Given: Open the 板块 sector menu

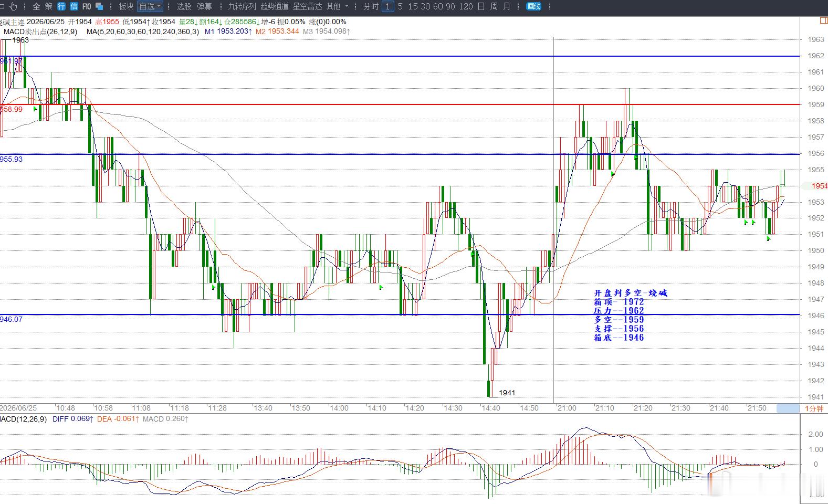Looking at the screenshot, I should pos(126,6).
